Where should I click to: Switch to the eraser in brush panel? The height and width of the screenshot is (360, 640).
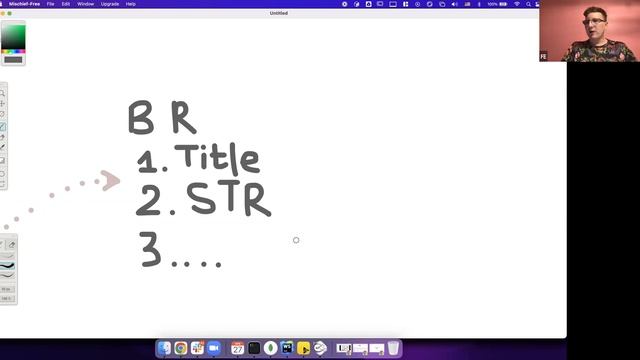pos(12,244)
